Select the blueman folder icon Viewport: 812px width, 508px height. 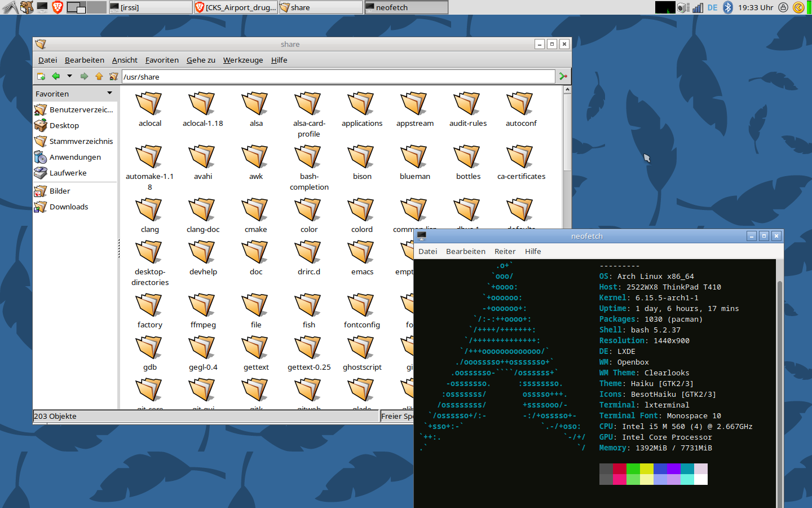414,157
